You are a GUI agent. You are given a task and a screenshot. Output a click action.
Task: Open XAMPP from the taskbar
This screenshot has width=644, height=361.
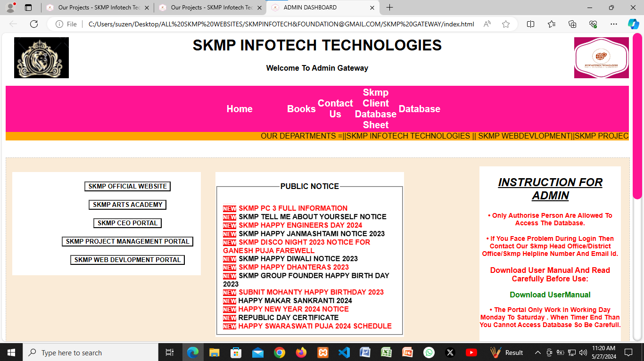(x=322, y=352)
